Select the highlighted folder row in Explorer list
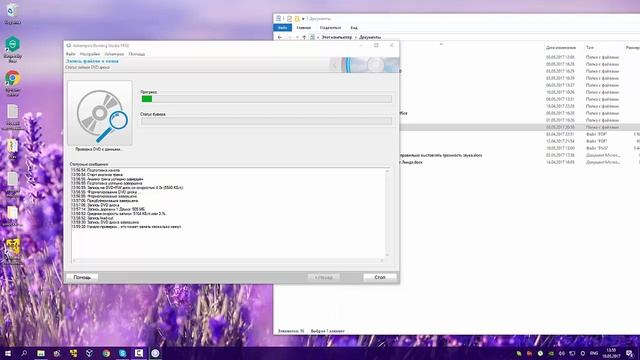Viewport: 640px width, 360px height. pyautogui.click(x=520, y=127)
